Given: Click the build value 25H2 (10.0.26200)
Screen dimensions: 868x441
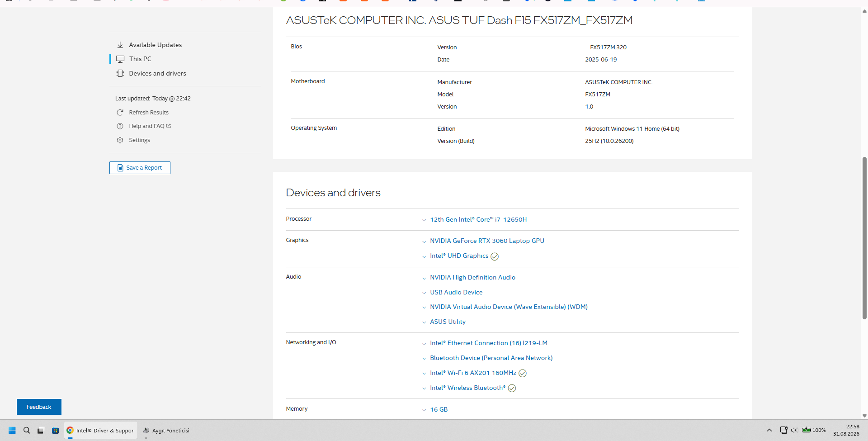Looking at the screenshot, I should (609, 141).
